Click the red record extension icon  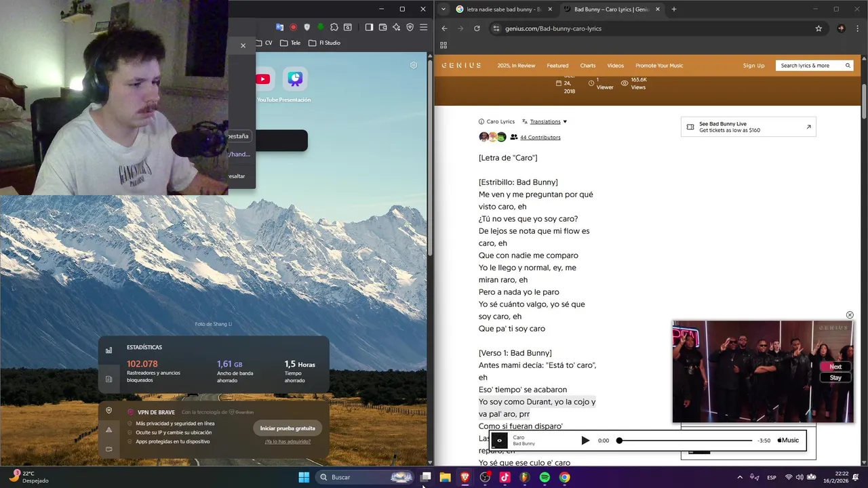coord(293,27)
